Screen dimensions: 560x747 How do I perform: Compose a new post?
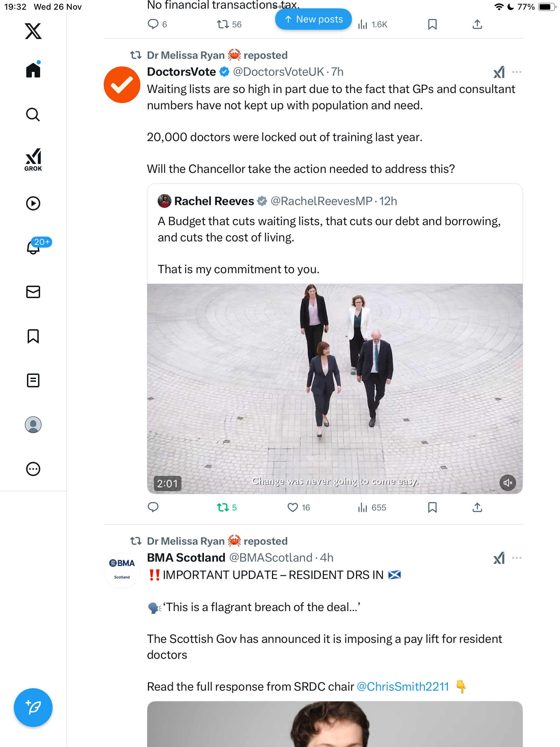coord(33,708)
